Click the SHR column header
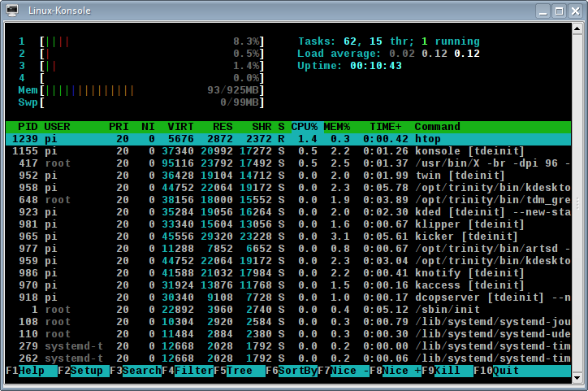 click(x=262, y=127)
